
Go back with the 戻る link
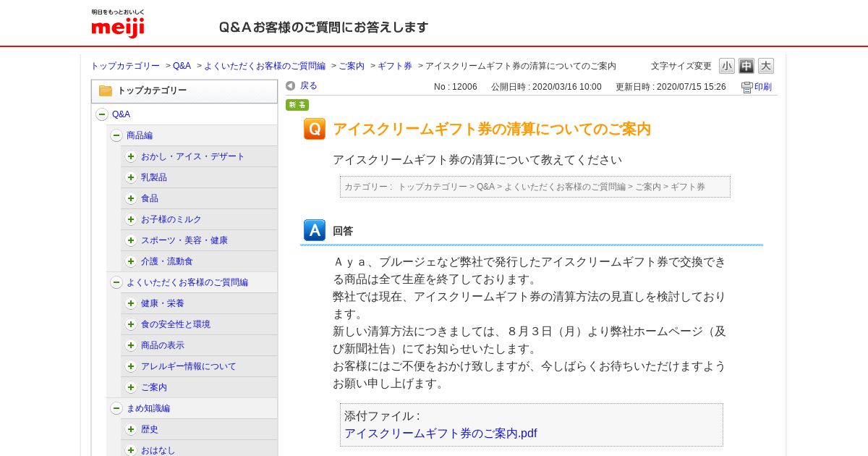point(309,86)
